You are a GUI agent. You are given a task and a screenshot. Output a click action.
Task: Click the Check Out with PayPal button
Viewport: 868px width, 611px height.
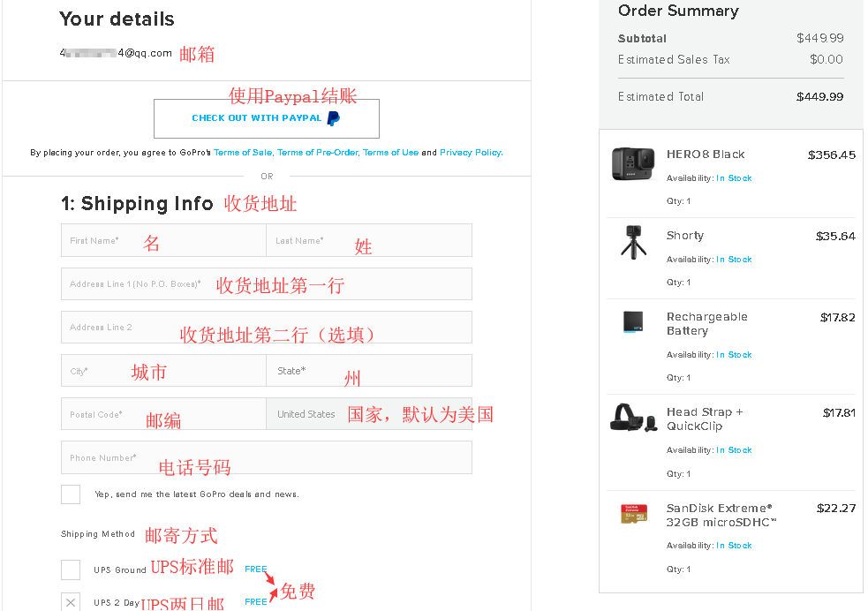coord(267,118)
